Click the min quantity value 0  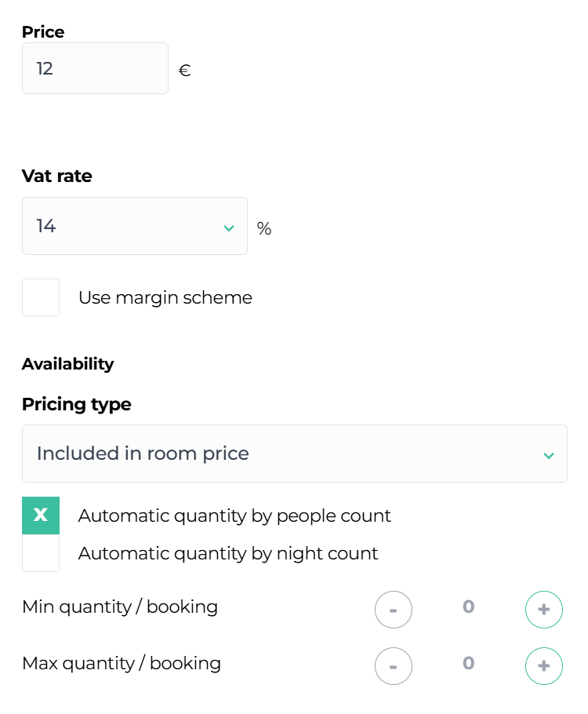coord(468,607)
